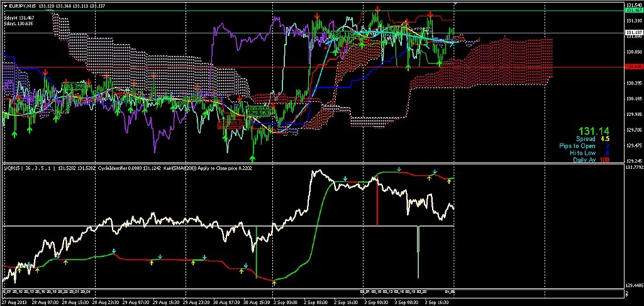Click the red 130.635 price axis tag

(x=634, y=67)
